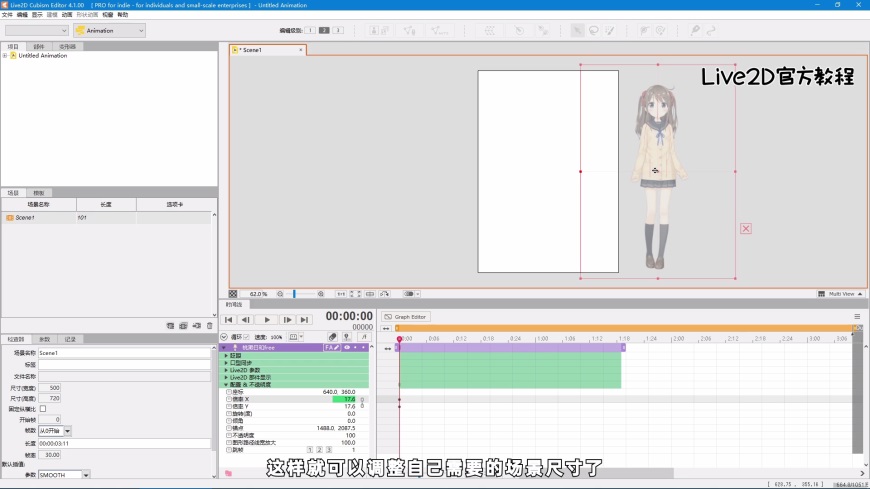Click the checkerboard background icon below canvas

click(233, 294)
